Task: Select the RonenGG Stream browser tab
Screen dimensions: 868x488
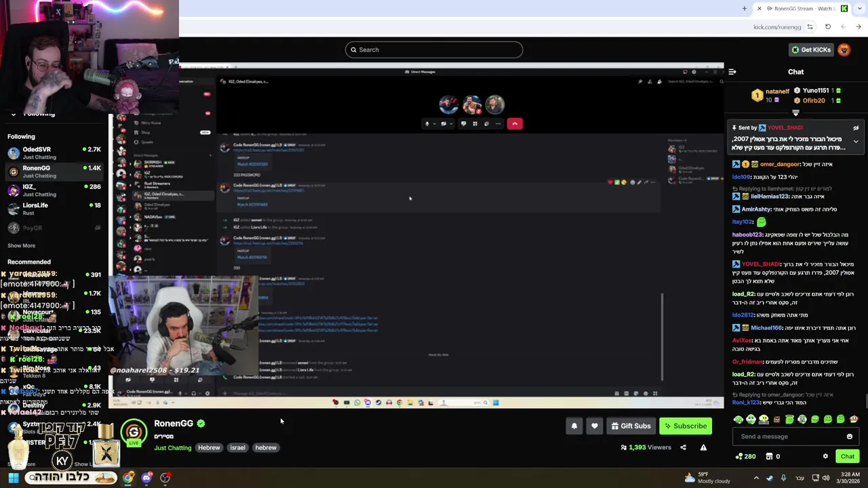Action: (800, 8)
